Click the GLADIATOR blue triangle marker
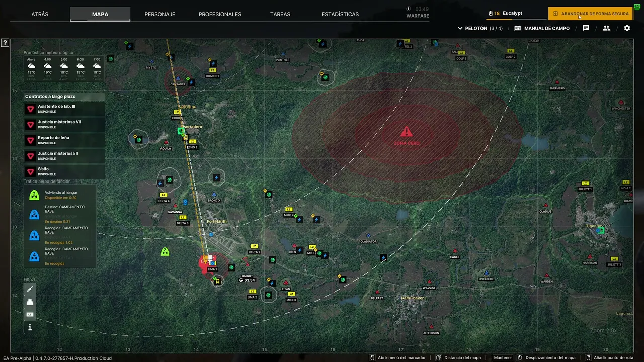The width and height of the screenshot is (644, 362). [368, 235]
